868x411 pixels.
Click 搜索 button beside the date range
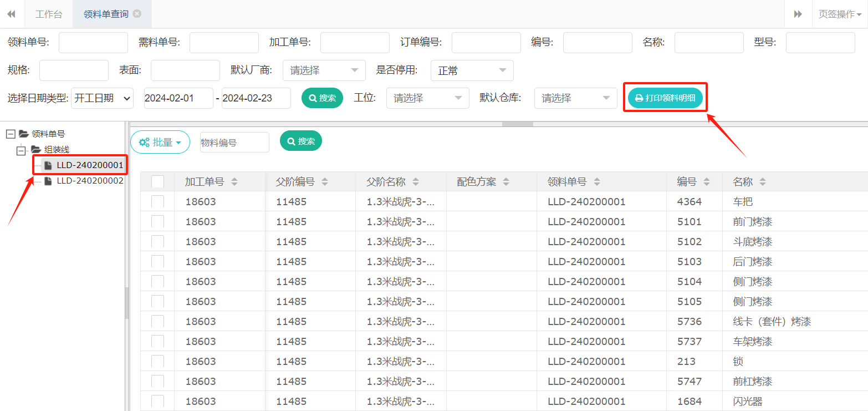pos(322,98)
